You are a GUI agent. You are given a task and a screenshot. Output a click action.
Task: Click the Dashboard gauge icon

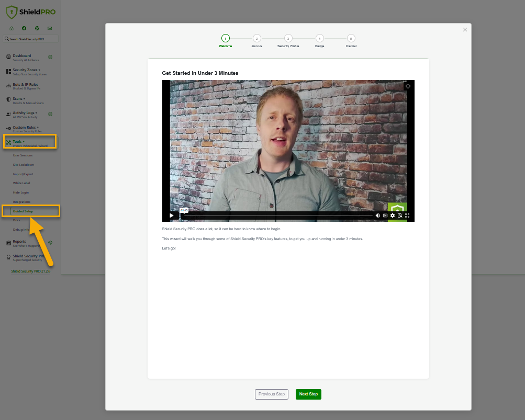(x=9, y=57)
